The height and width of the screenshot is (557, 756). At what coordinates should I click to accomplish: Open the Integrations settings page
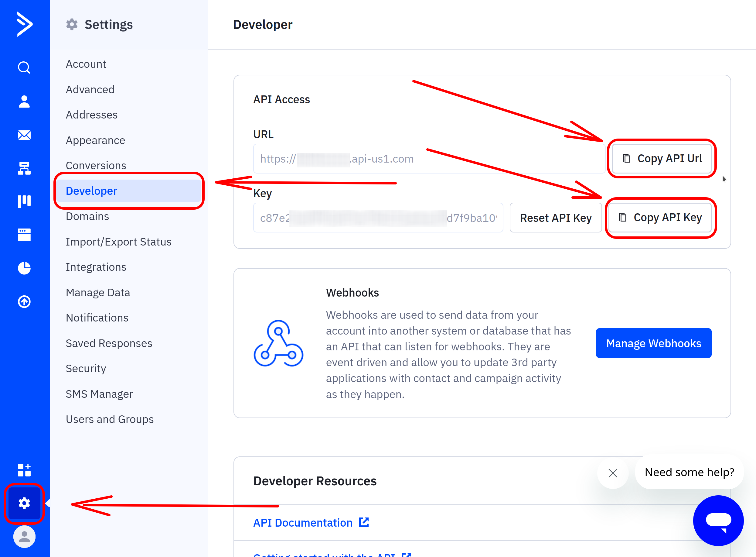(x=96, y=267)
